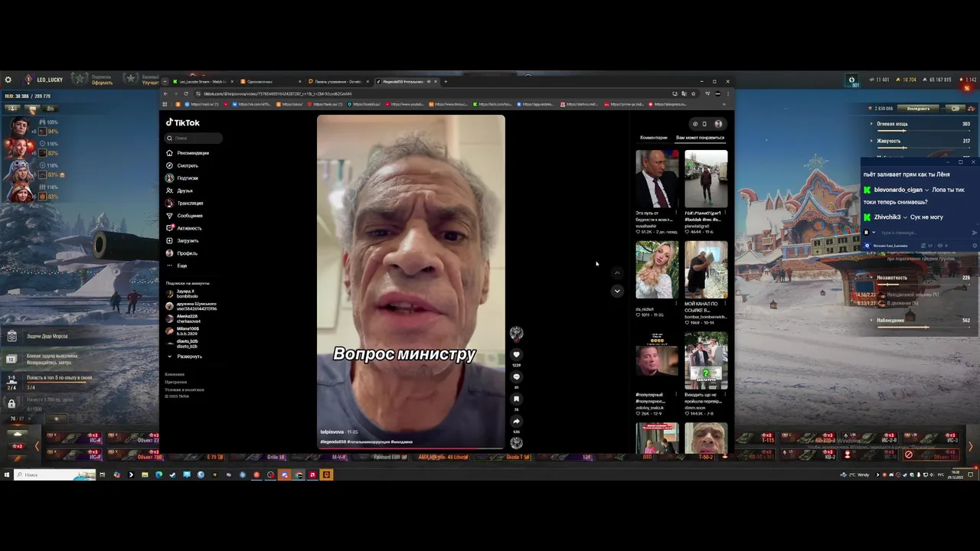Switch to Панель управления browser tab
Viewport: 980px width, 551px height.
coord(338,81)
